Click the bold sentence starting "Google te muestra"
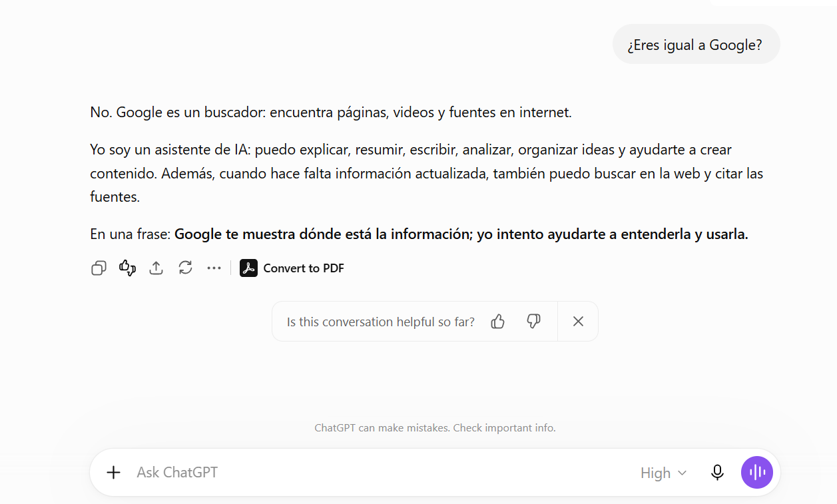This screenshot has width=837, height=504. [x=461, y=234]
